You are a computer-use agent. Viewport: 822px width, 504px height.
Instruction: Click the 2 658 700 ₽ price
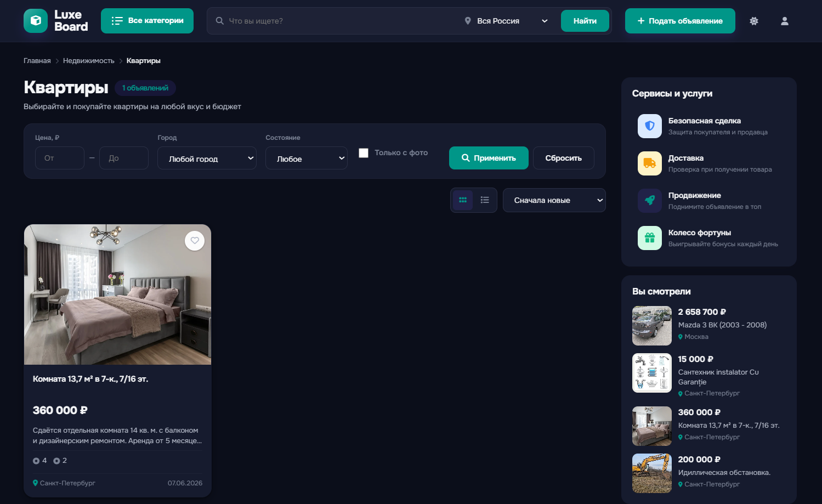point(702,312)
